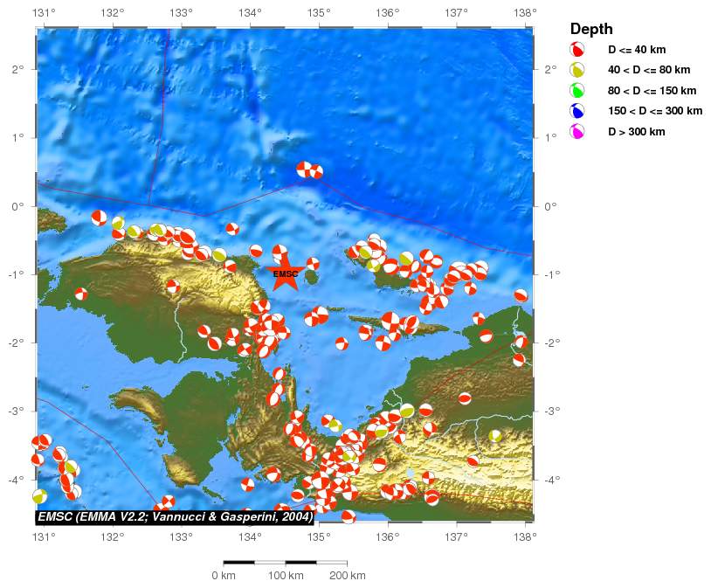Screen dimensions: 711x588
Task: Click the 200 km scale bar label
Action: 348,575
